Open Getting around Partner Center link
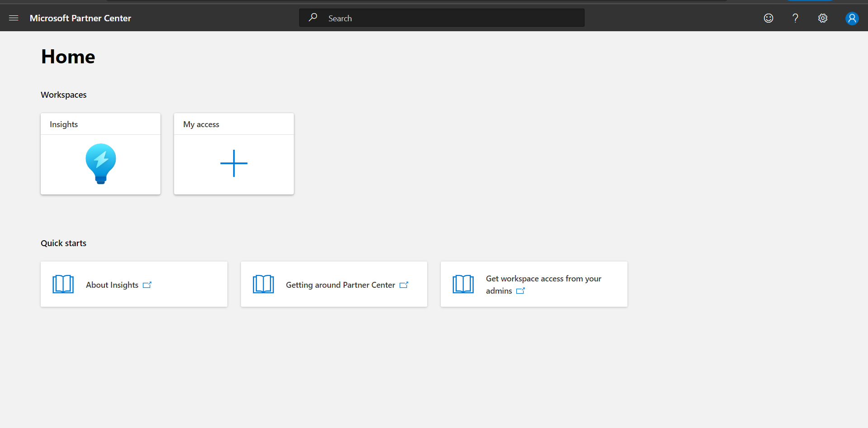 pyautogui.click(x=340, y=285)
